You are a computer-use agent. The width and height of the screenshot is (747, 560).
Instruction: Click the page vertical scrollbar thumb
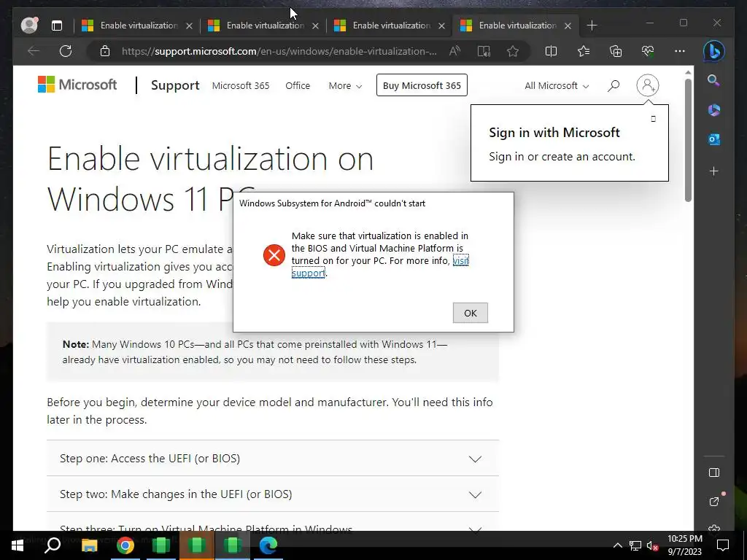[688, 140]
